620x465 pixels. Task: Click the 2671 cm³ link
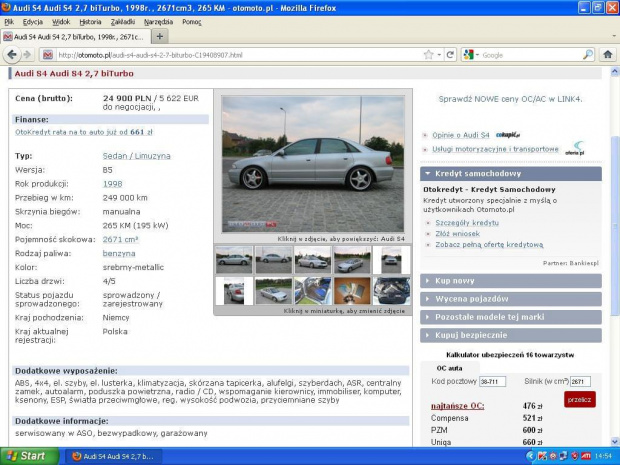pyautogui.click(x=120, y=239)
